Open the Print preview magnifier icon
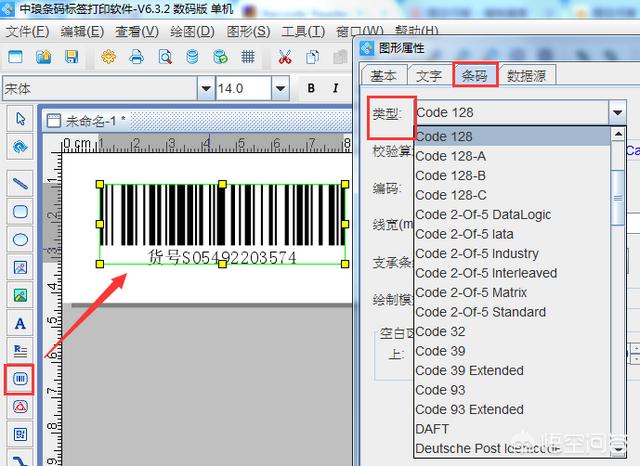 [x=165, y=56]
